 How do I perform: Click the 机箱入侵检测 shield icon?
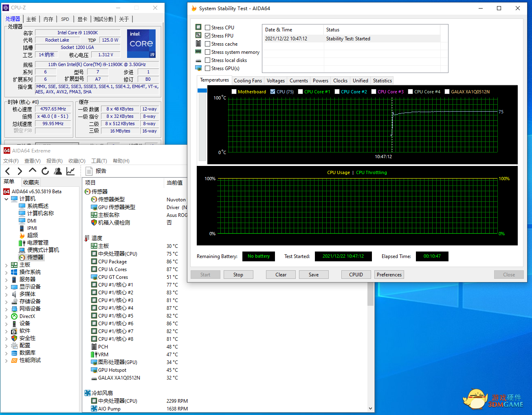(94, 223)
